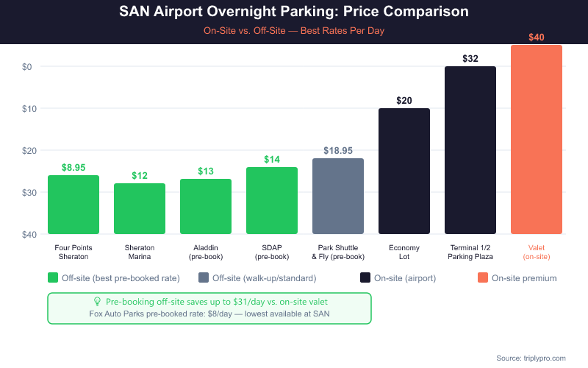Click the Valet (on-site) axis label
588x368 pixels.
click(x=537, y=252)
